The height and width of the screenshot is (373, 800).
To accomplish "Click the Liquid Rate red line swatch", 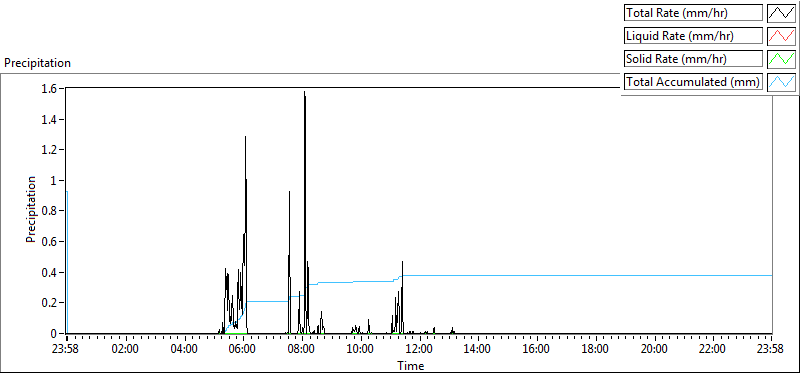I will 781,36.
